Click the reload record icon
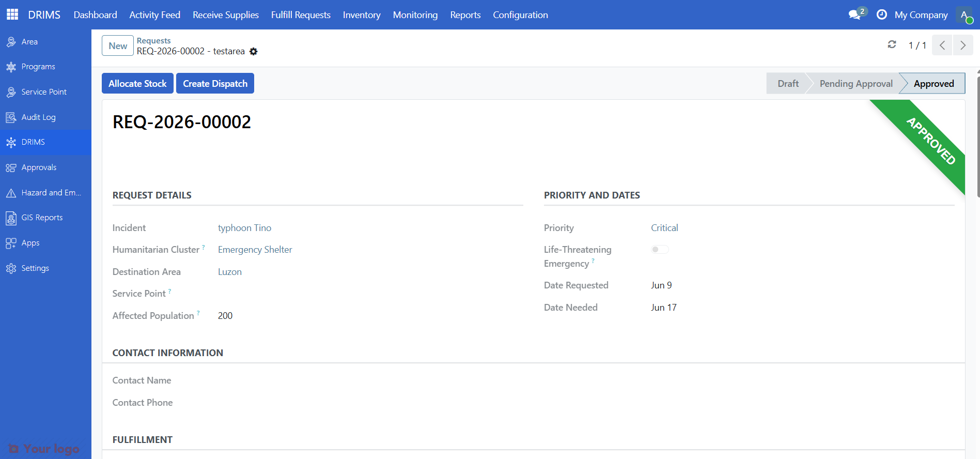 click(892, 44)
